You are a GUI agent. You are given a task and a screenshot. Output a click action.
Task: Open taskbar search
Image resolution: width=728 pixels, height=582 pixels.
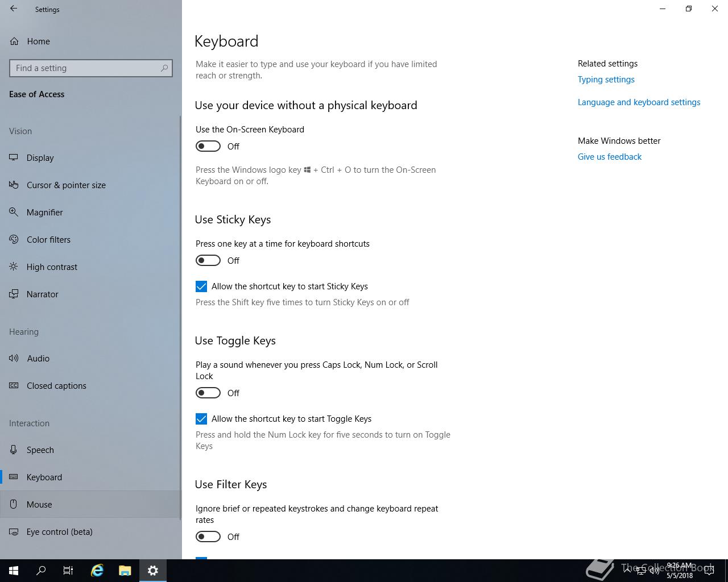click(x=41, y=571)
